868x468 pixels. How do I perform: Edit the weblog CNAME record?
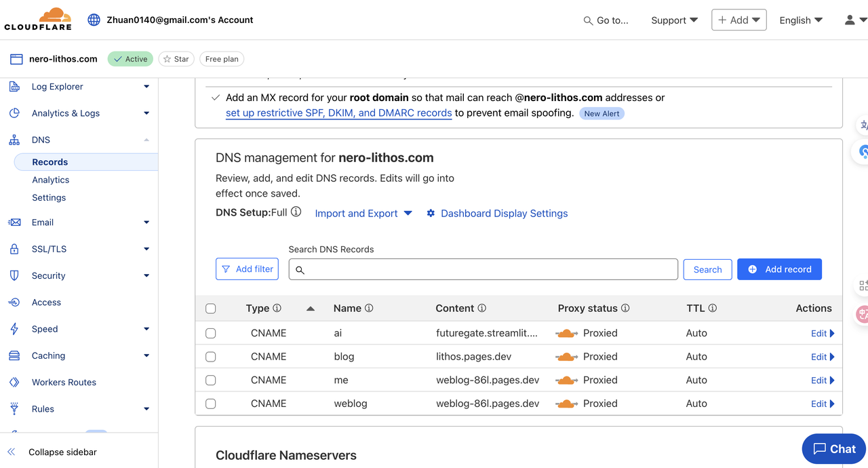[x=823, y=404]
